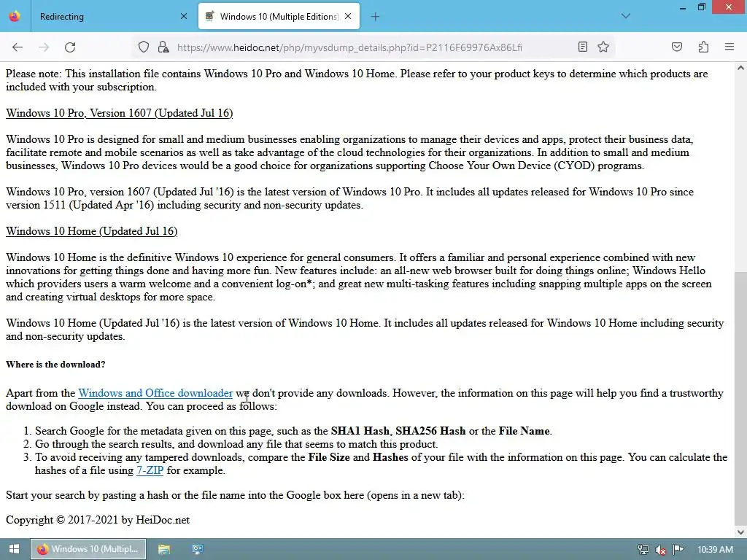The width and height of the screenshot is (747, 560).
Task: Open the taskbar computer-window app icon
Action: tap(198, 549)
